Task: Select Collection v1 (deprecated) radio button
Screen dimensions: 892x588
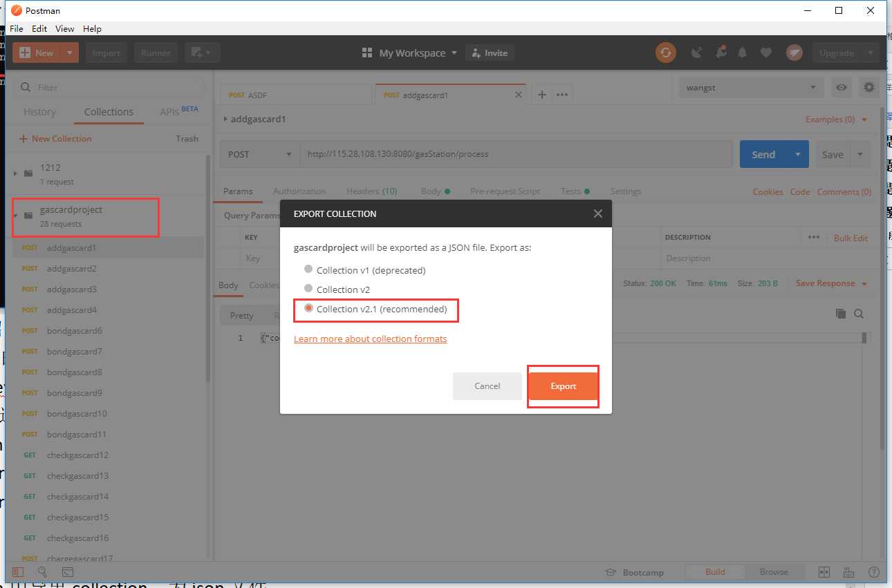Action: (x=308, y=269)
